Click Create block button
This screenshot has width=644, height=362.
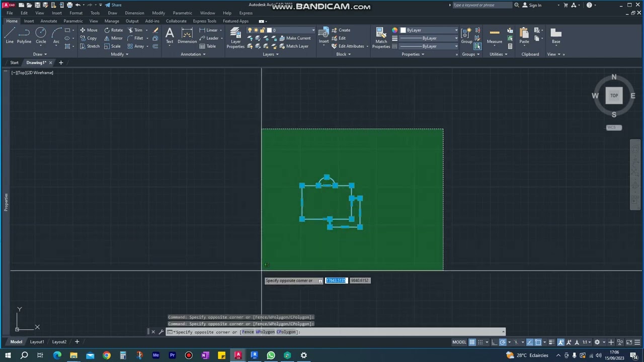tap(341, 30)
